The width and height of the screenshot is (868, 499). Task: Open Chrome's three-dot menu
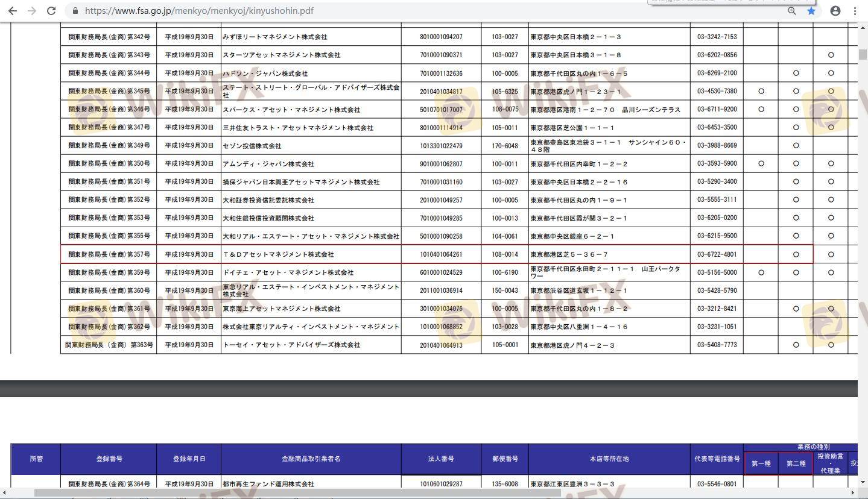pos(855,11)
